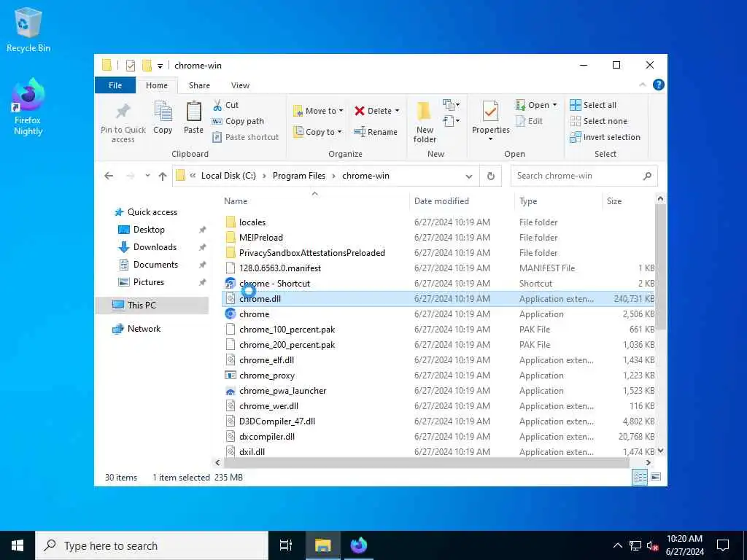Open the notification center icon
The height and width of the screenshot is (560, 747).
(x=723, y=545)
